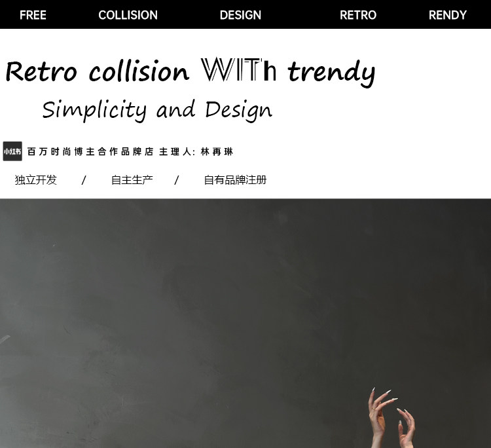The image size is (491, 448).
Task: Click the 'Retro collision' headline text
Action: point(98,72)
